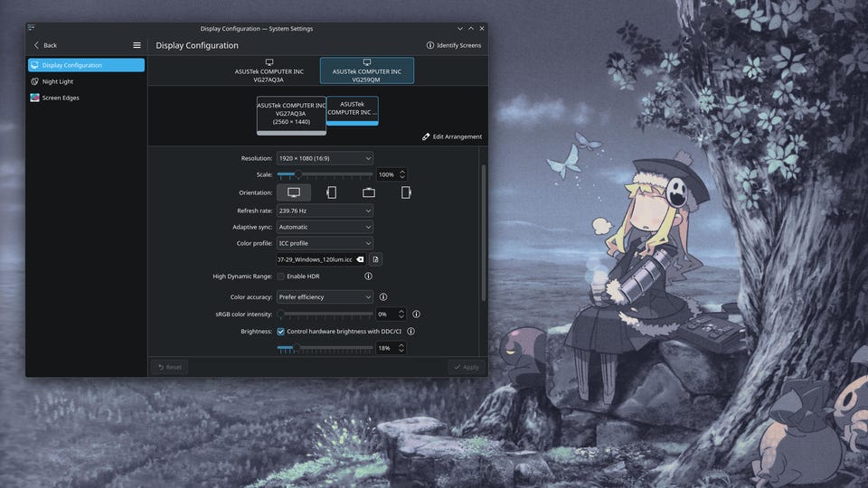Image resolution: width=868 pixels, height=488 pixels.
Task: Click the settings panel vertical scrollbar
Action: 483,232
